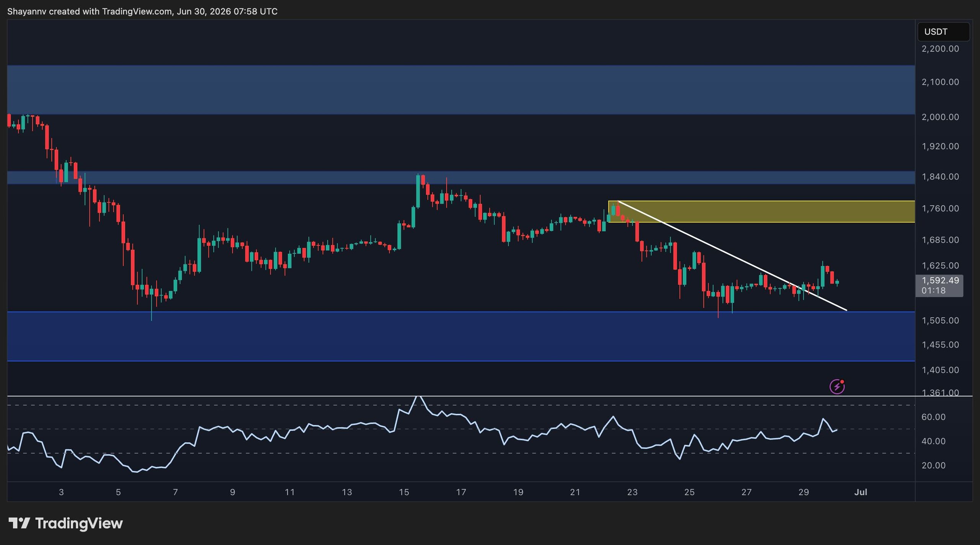Click the 2,100.00 price axis label
The image size is (980, 545).
pos(940,82)
